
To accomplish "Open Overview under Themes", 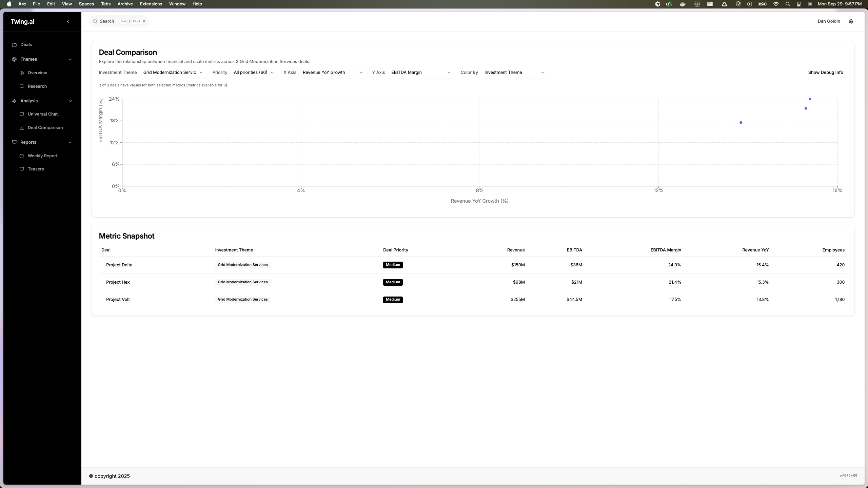I will click(37, 73).
